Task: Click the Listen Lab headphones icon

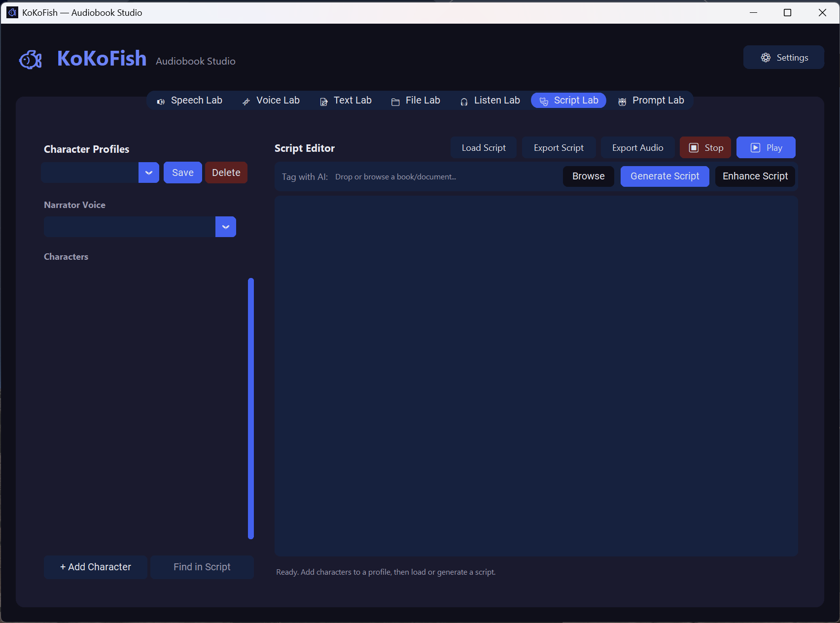Action: [x=464, y=102]
